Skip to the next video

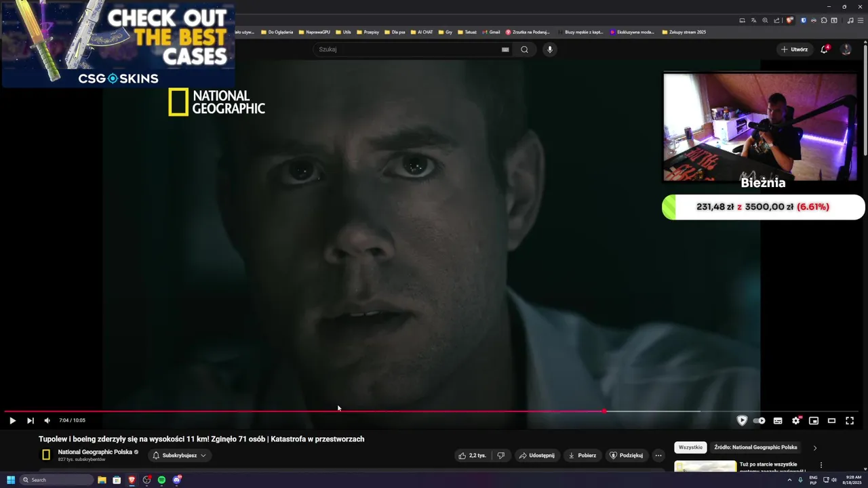click(x=30, y=420)
